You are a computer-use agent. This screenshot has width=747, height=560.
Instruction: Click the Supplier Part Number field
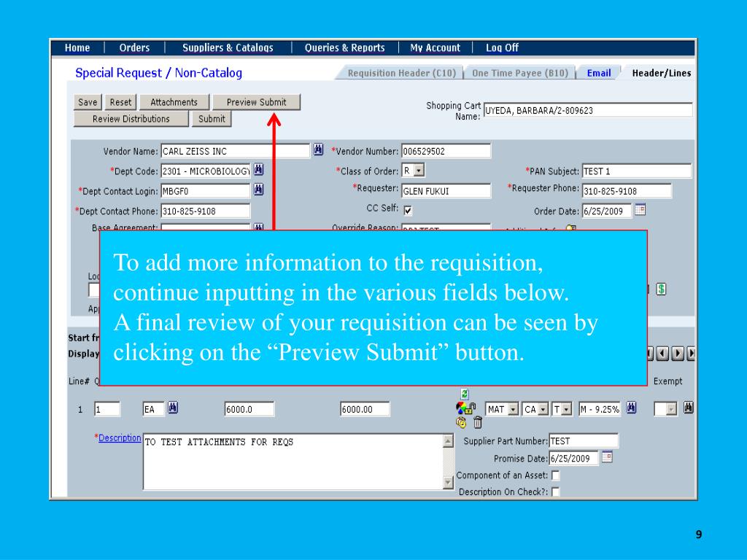584,441
